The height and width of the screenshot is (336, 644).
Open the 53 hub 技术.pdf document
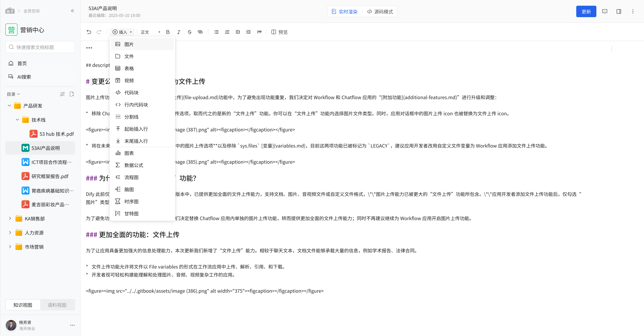56,134
